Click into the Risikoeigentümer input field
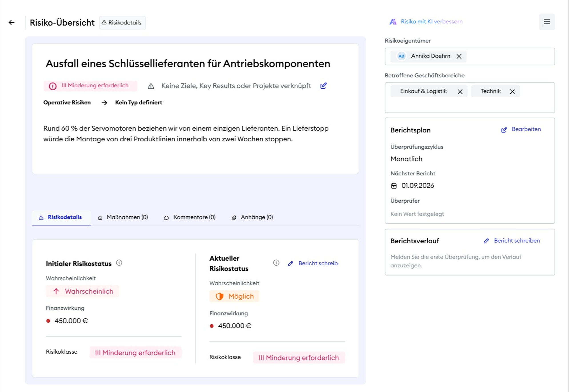The width and height of the screenshot is (569, 392). coord(470,56)
